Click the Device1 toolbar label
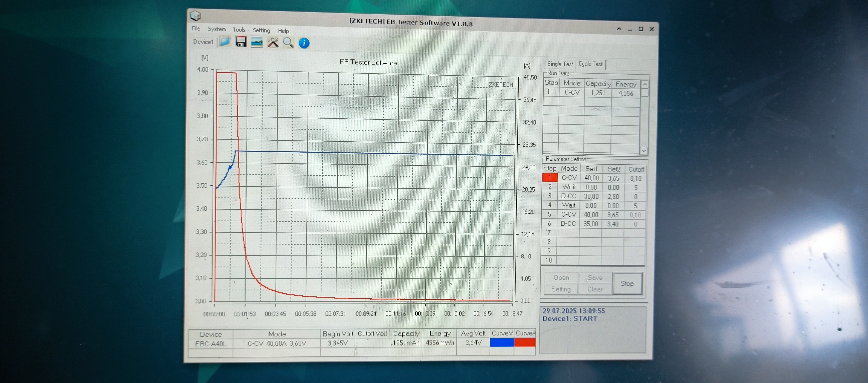Screen dimensions: 868x383 pyautogui.click(x=203, y=42)
